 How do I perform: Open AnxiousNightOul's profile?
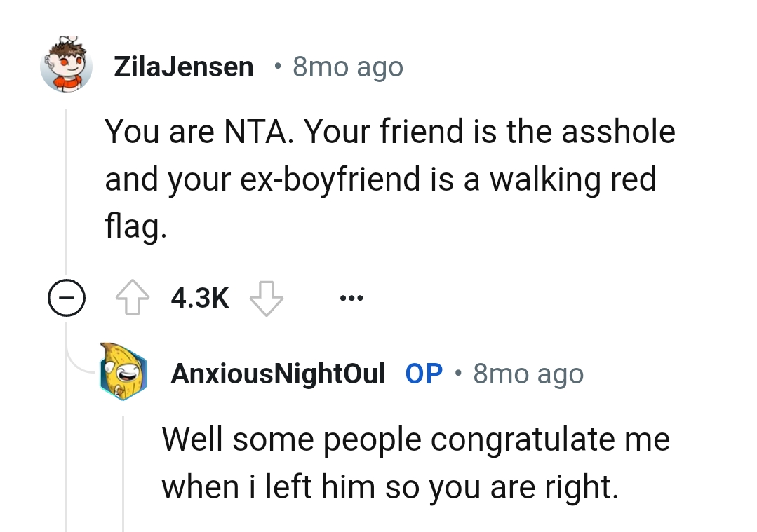[x=278, y=374]
